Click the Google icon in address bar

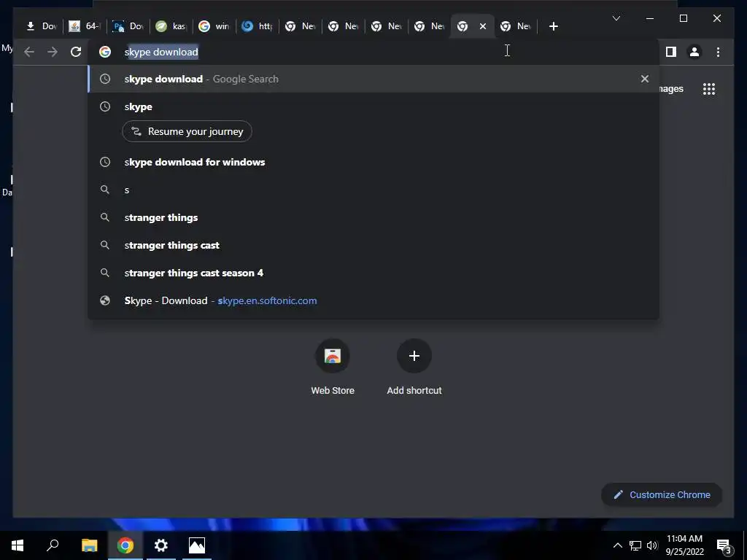click(105, 52)
